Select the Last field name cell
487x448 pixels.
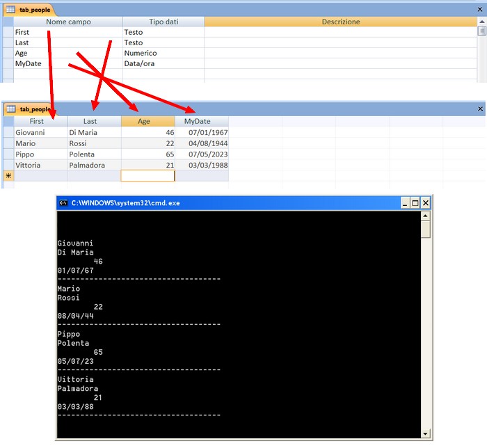pyautogui.click(x=68, y=42)
